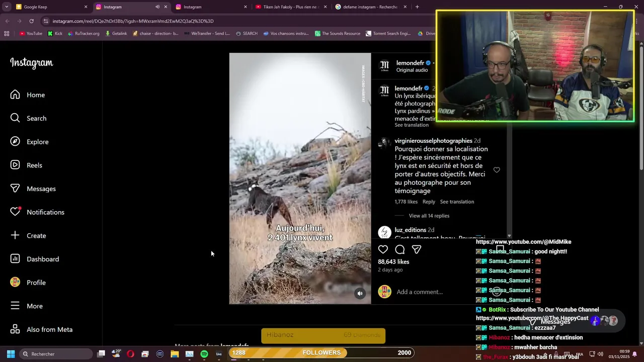Open the Live app in taskbar

pos(219,354)
